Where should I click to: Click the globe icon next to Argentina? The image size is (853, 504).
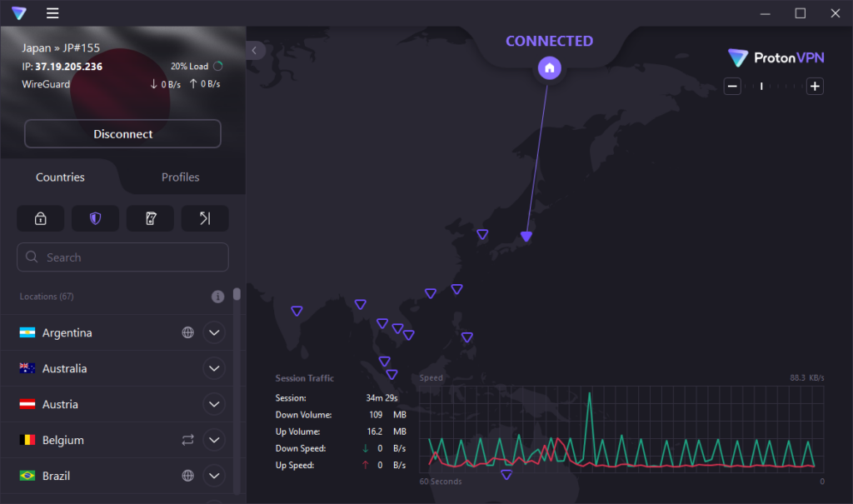click(187, 332)
